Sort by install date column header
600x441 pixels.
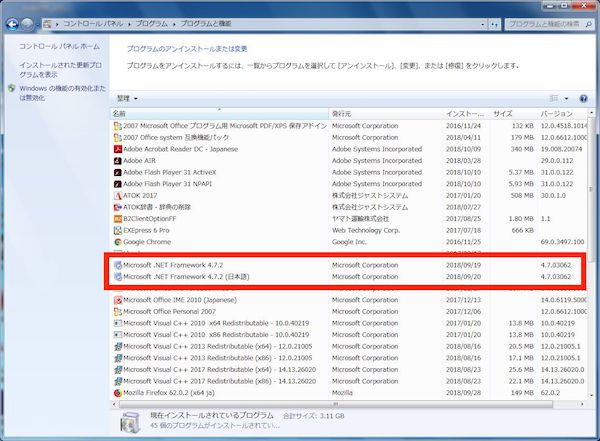click(x=466, y=114)
